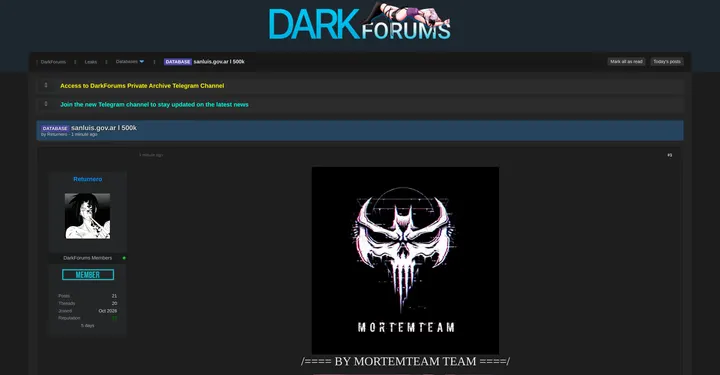The height and width of the screenshot is (375, 720).
Task: Open the post number #1 permalink
Action: point(669,155)
